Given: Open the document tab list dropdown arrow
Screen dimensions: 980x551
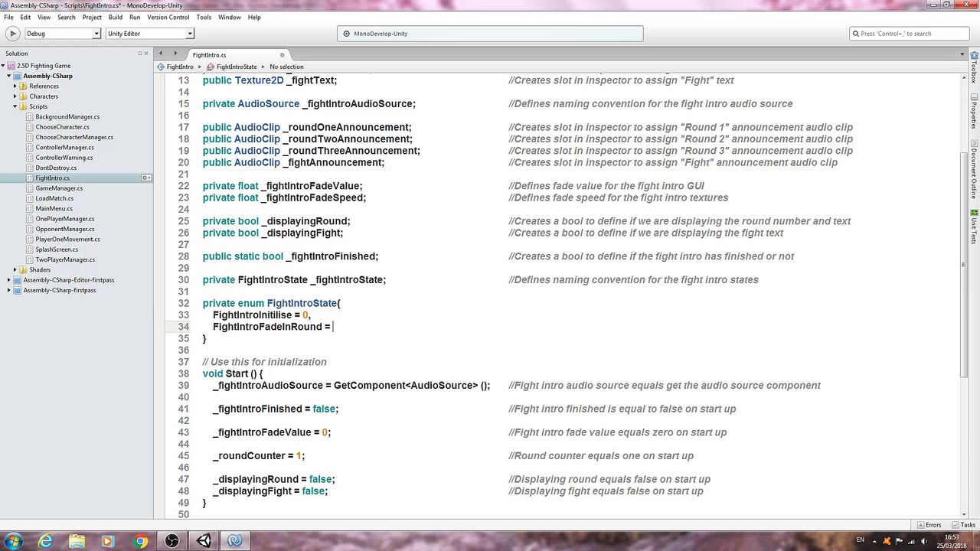Looking at the screenshot, I should point(962,54).
